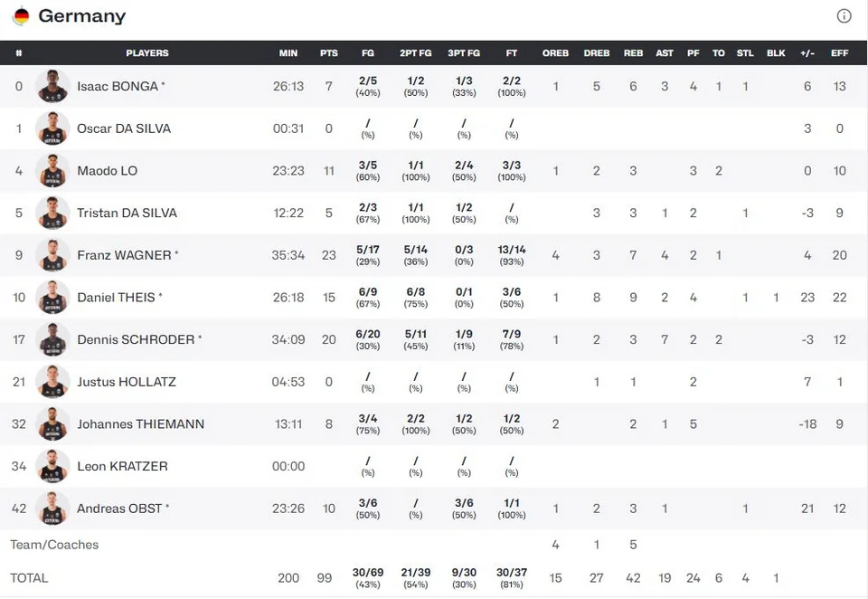Click the EFF column header
This screenshot has width=868, height=599.
[x=839, y=53]
